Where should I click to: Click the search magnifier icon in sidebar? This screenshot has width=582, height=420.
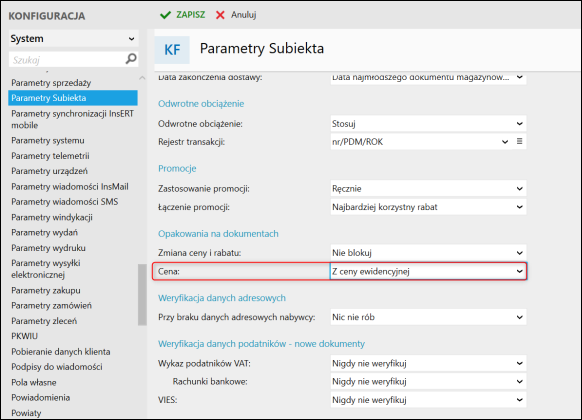click(131, 59)
